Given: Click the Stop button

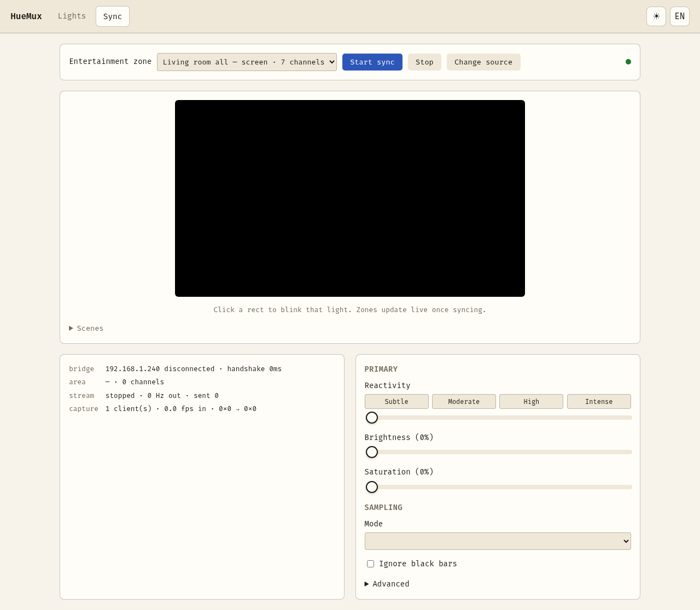Looking at the screenshot, I should pos(424,62).
